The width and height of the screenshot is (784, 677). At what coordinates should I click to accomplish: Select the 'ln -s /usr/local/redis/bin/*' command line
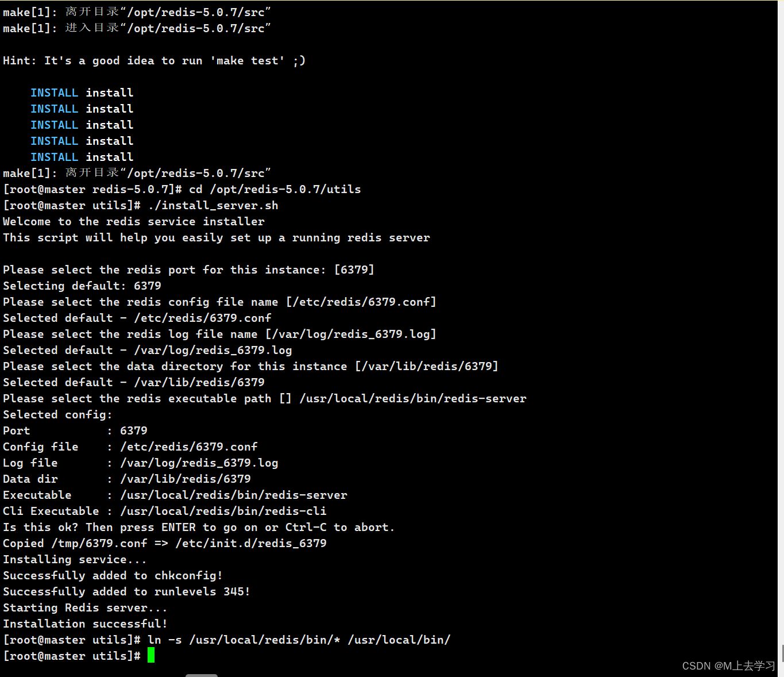tap(227, 640)
